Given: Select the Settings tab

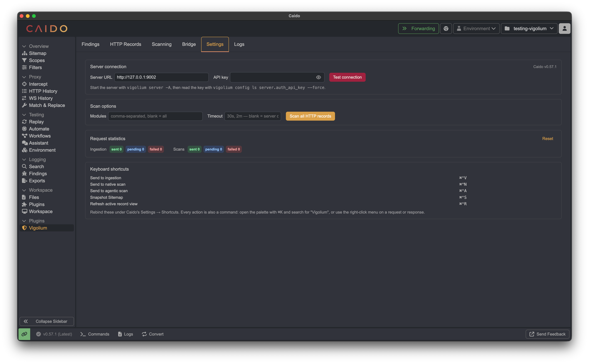Looking at the screenshot, I should point(215,44).
